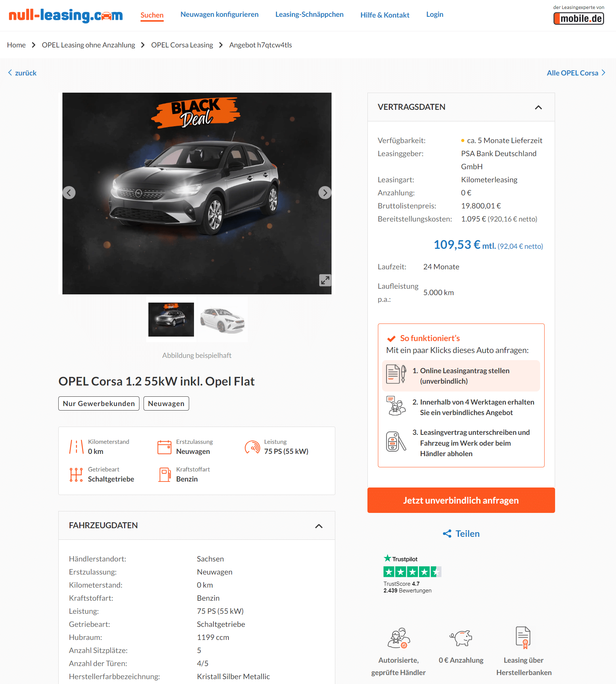
Task: Click the Kraftstoffart fuel pump icon
Action: (164, 475)
